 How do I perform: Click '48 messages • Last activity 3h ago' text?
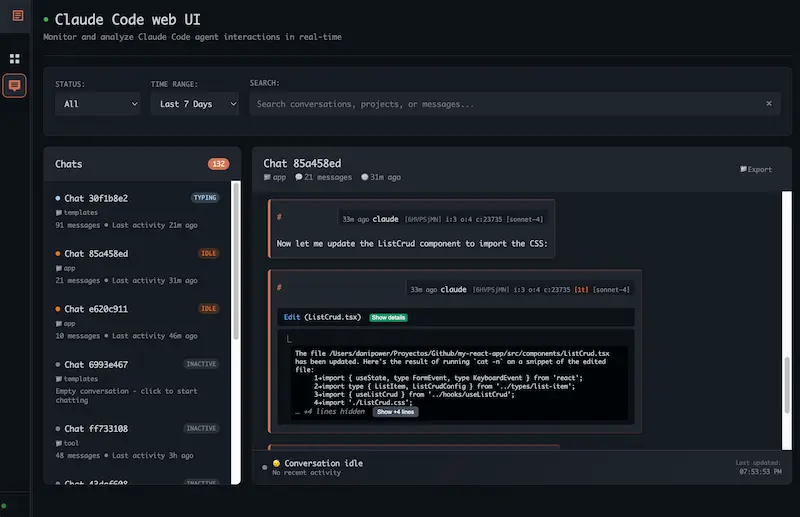click(124, 455)
